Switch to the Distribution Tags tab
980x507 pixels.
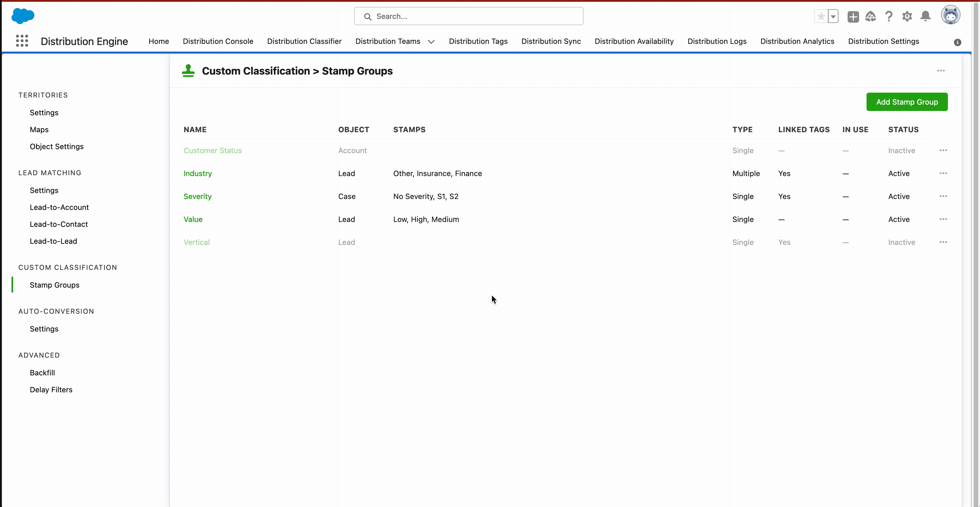[x=478, y=41]
